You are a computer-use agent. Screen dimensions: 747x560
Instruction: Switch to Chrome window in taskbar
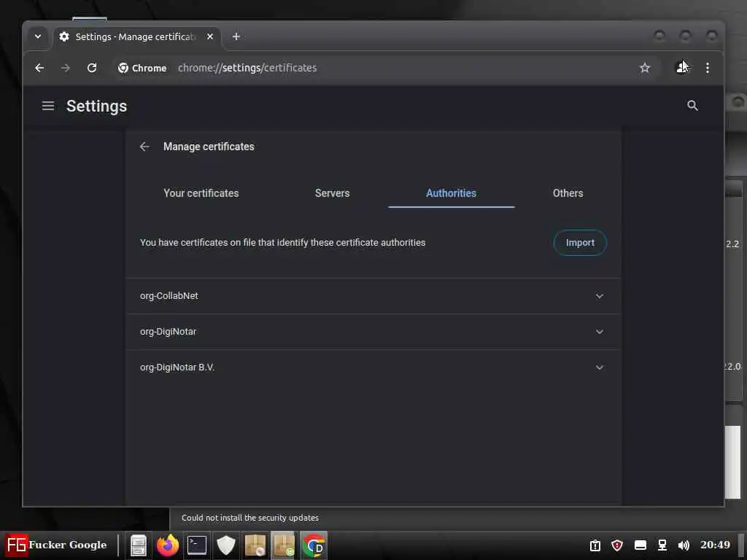click(314, 545)
